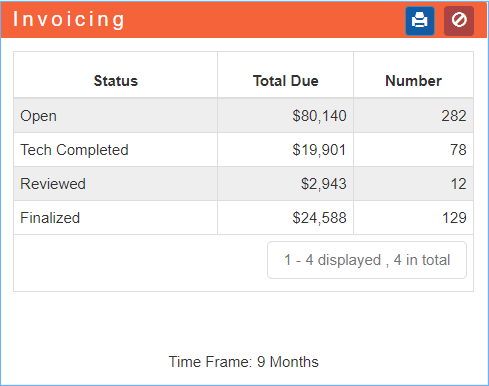Screen dimensions: 489x386
Task: Select the Open status row
Action: (x=243, y=116)
